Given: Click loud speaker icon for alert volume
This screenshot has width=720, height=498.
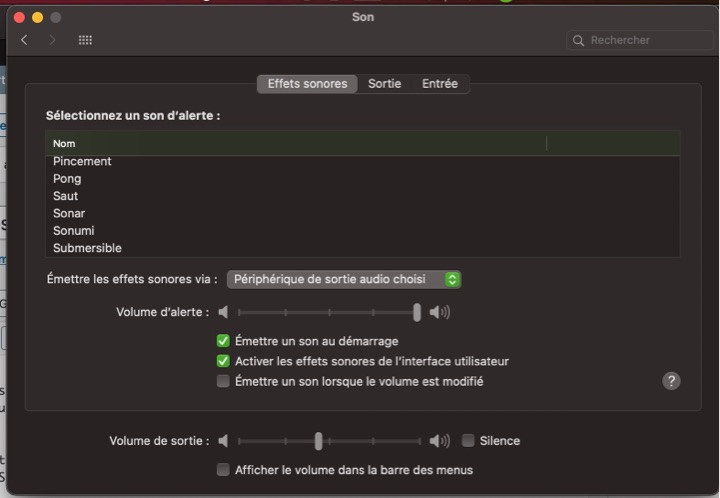Looking at the screenshot, I should point(440,312).
